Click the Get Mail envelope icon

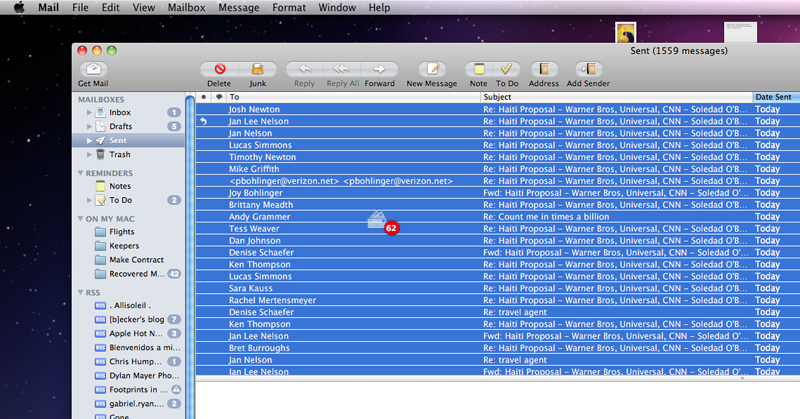click(x=93, y=69)
